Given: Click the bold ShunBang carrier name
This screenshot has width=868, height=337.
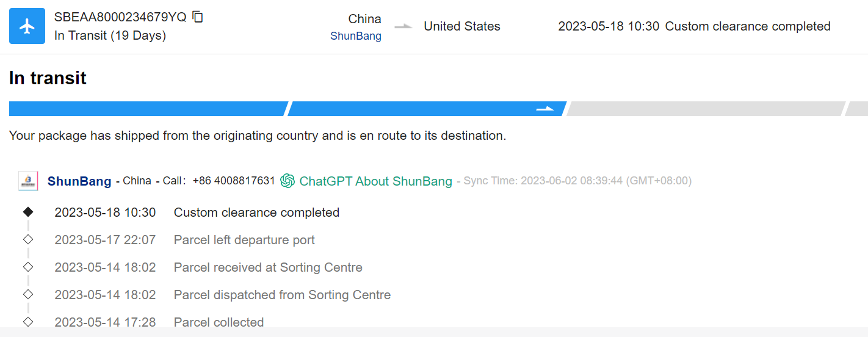Looking at the screenshot, I should (x=79, y=181).
